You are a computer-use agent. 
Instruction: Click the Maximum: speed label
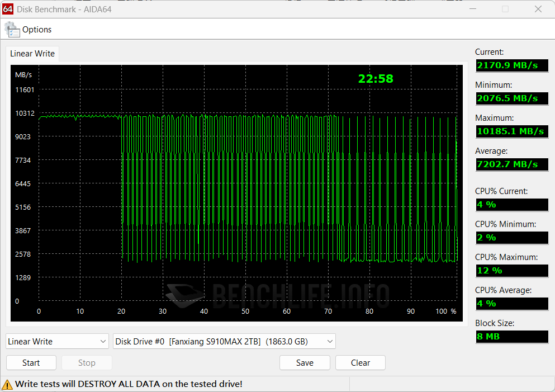(x=494, y=118)
